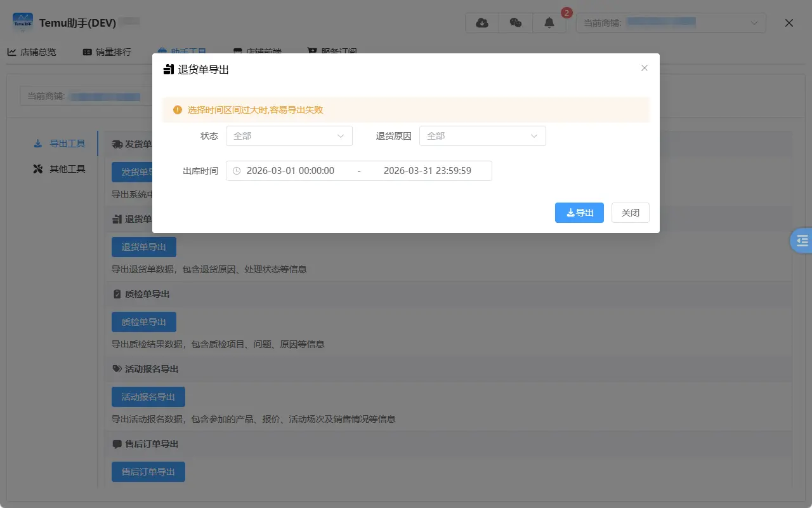Close the 退货单导出 dialog with the X
The width and height of the screenshot is (812, 508).
(644, 68)
